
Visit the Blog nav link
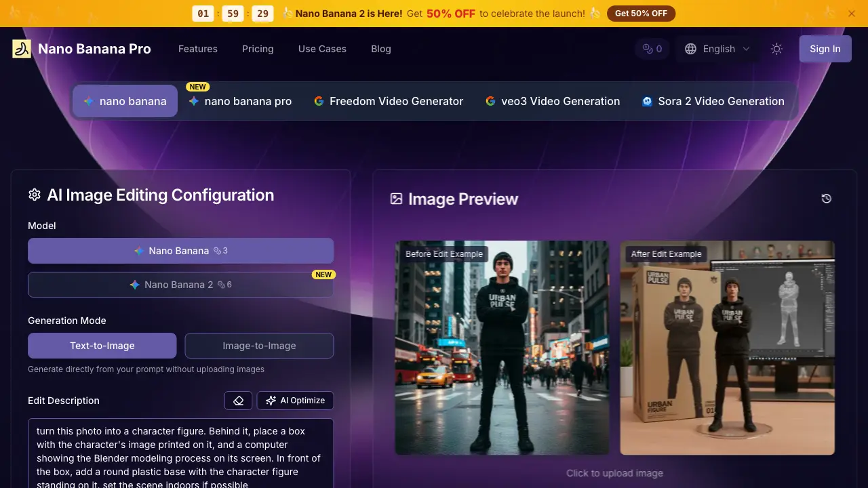(381, 49)
